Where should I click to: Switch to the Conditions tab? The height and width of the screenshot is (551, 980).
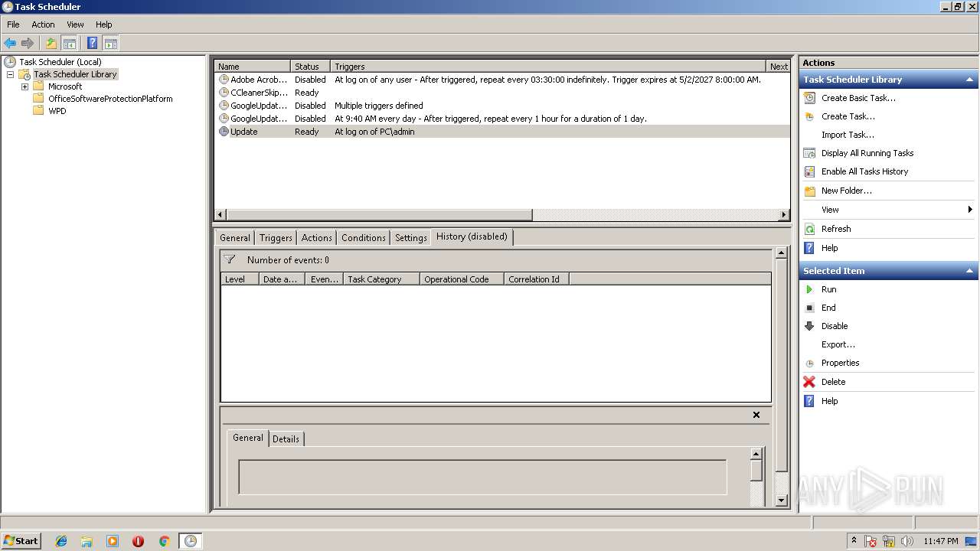(363, 238)
